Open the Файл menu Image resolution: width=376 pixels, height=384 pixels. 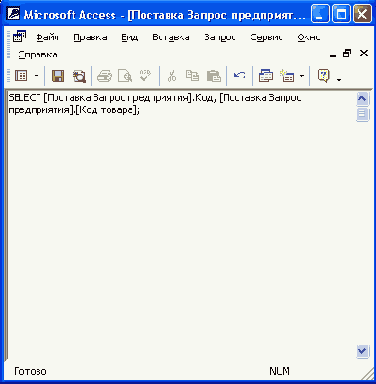[x=47, y=37]
